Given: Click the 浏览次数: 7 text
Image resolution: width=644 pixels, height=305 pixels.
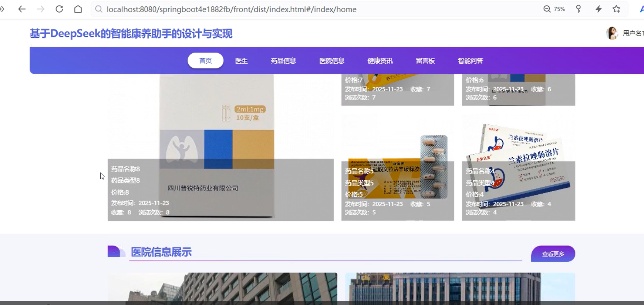Looking at the screenshot, I should [360, 97].
